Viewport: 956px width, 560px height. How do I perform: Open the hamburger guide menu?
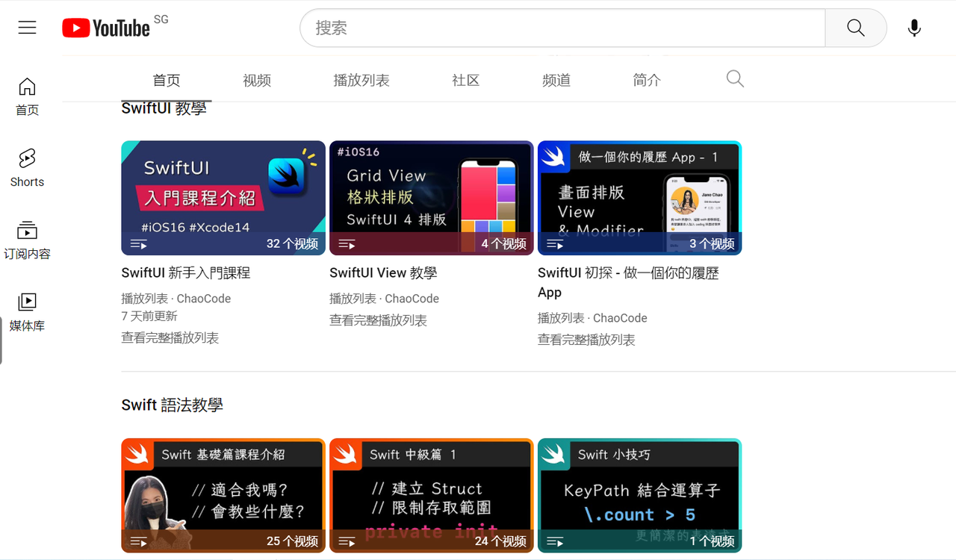coord(28,28)
